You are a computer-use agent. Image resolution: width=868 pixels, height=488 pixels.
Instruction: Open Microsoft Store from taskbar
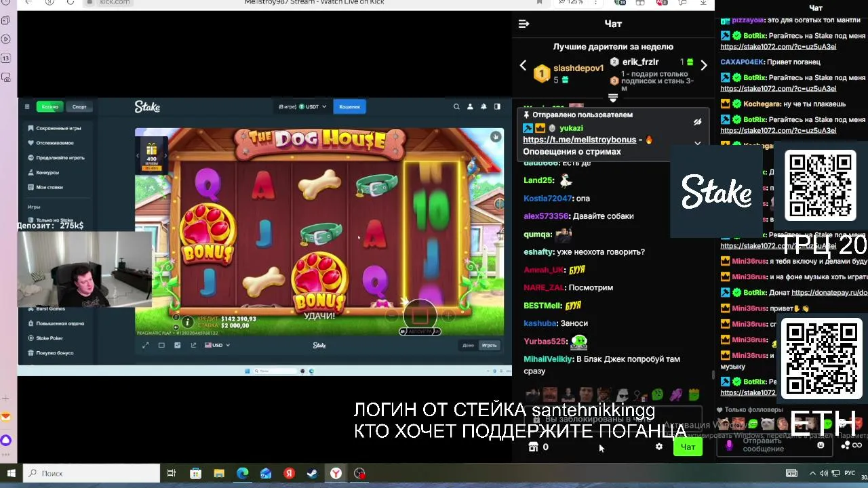[195, 473]
